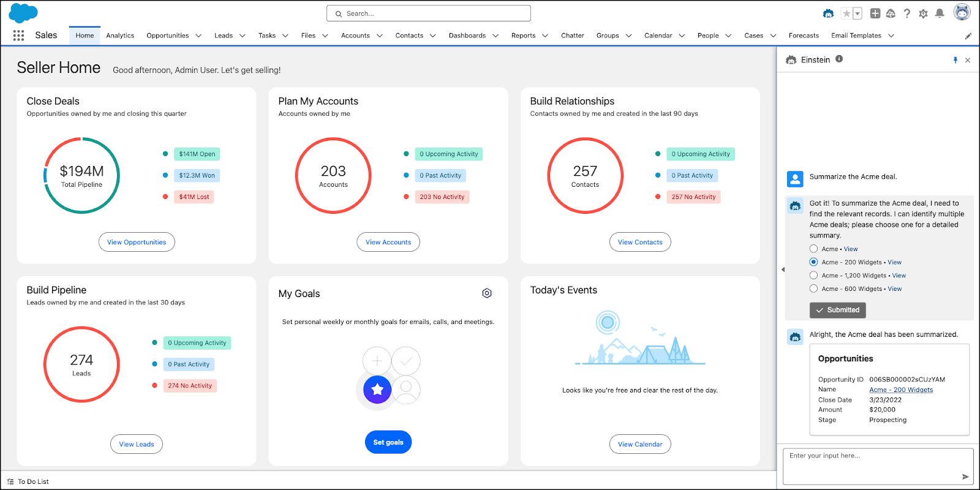Image resolution: width=980 pixels, height=490 pixels.
Task: Focus the Einstein input box
Action: coord(878,466)
